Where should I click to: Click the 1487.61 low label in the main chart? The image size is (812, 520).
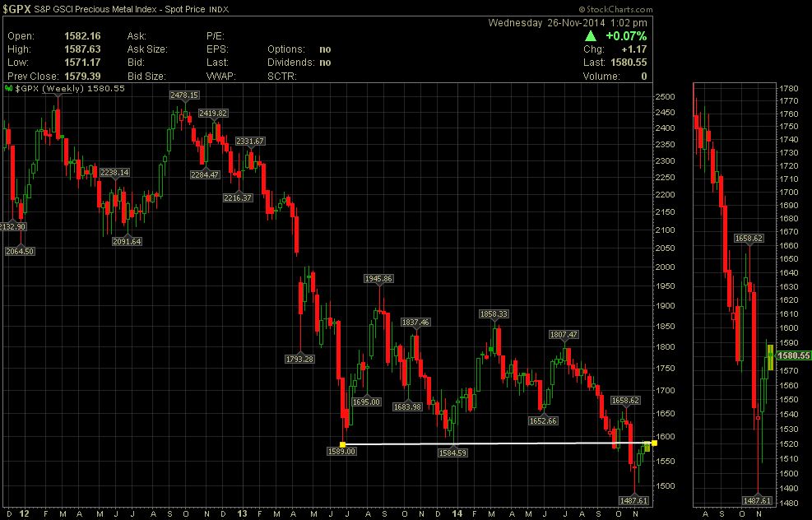tap(633, 501)
